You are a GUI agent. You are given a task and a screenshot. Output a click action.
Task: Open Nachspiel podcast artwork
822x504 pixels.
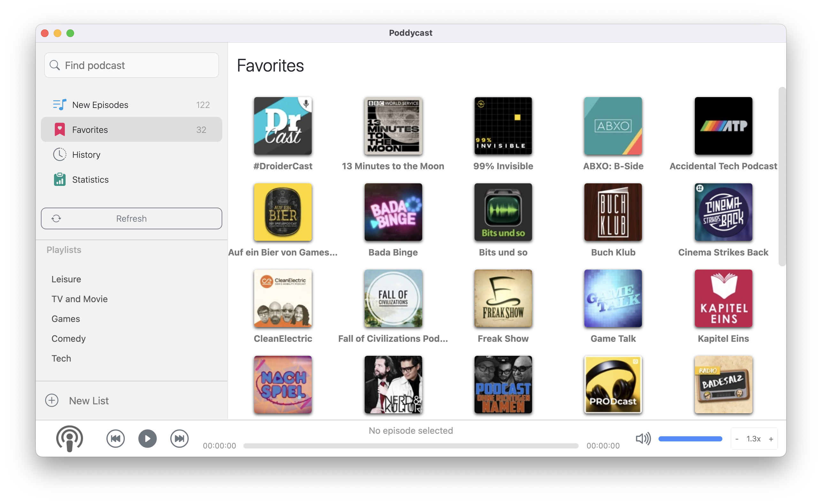click(283, 385)
